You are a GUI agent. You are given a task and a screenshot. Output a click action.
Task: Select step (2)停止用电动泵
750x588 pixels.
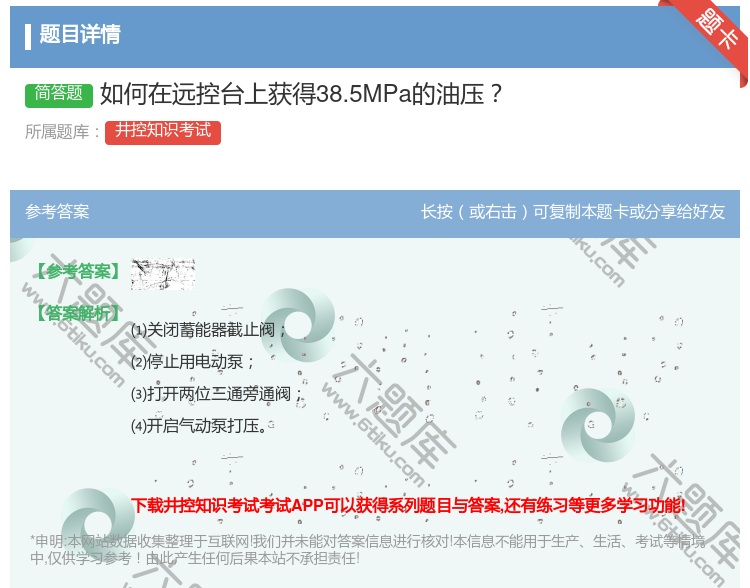192,362
